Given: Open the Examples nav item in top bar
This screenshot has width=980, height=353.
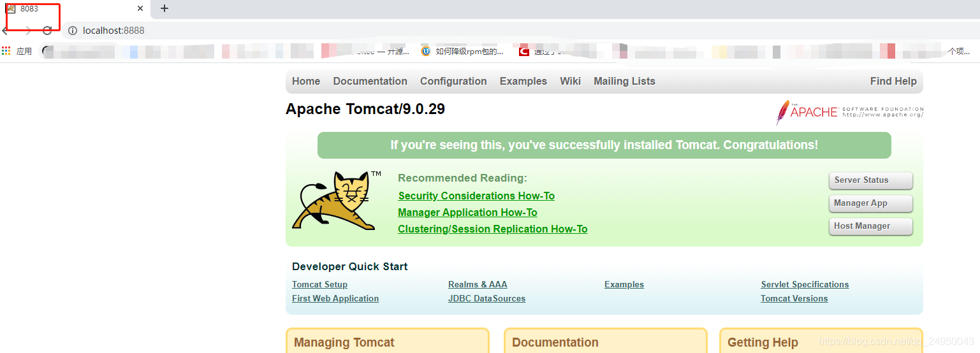Looking at the screenshot, I should tap(523, 81).
